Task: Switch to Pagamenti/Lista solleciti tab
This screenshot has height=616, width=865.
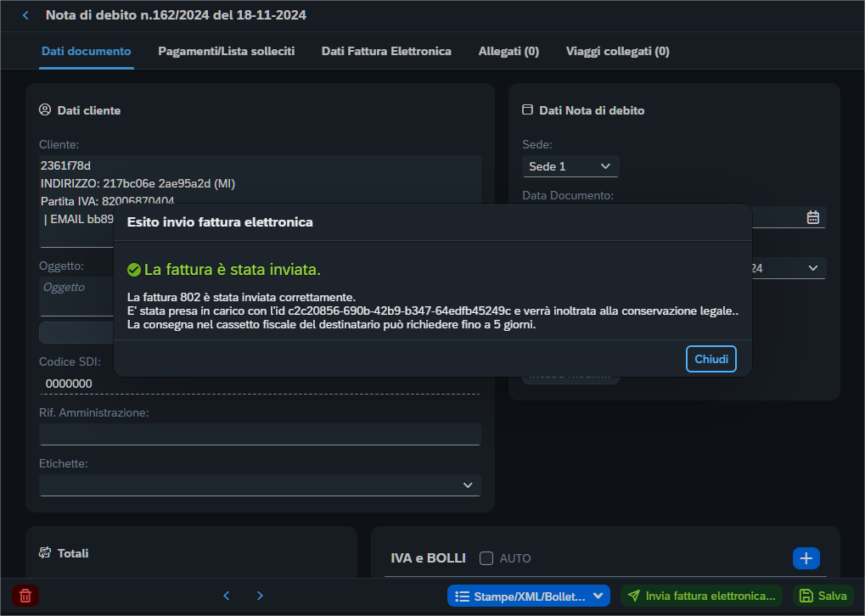Action: coord(226,51)
